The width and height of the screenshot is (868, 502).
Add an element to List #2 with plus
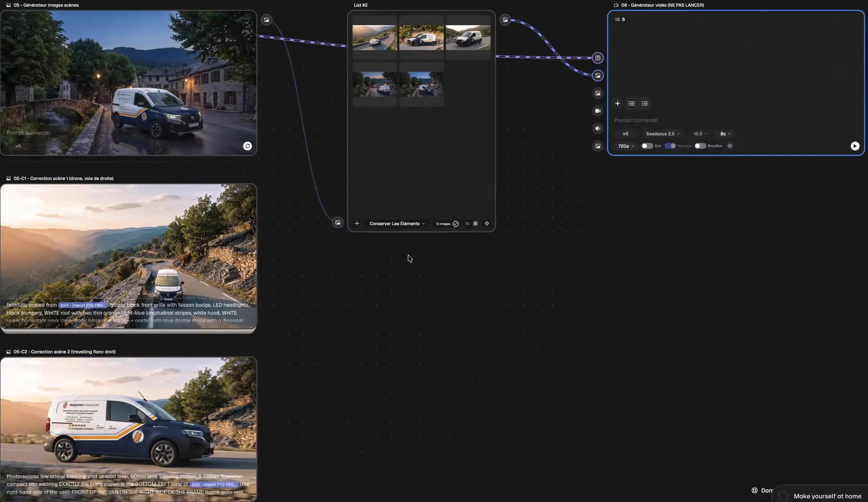tap(357, 223)
